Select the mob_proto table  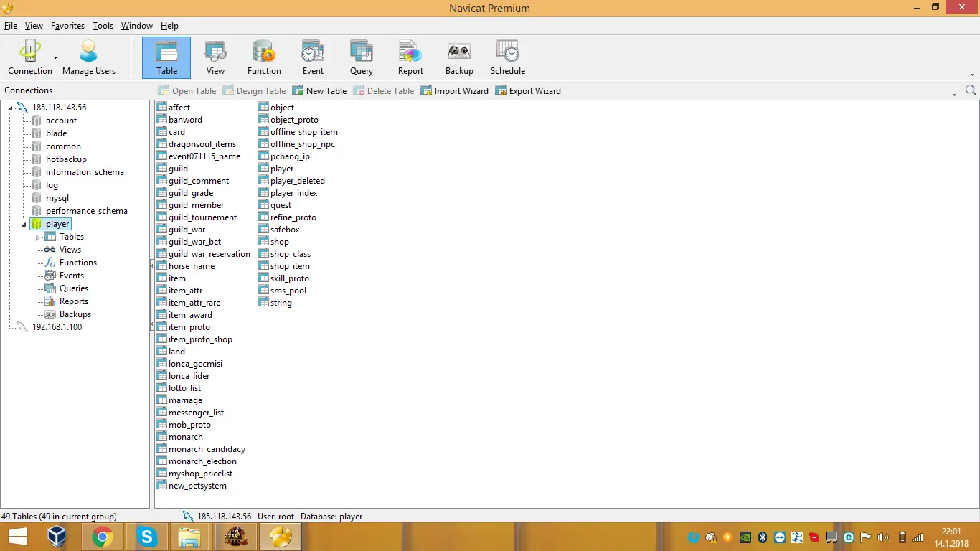189,425
